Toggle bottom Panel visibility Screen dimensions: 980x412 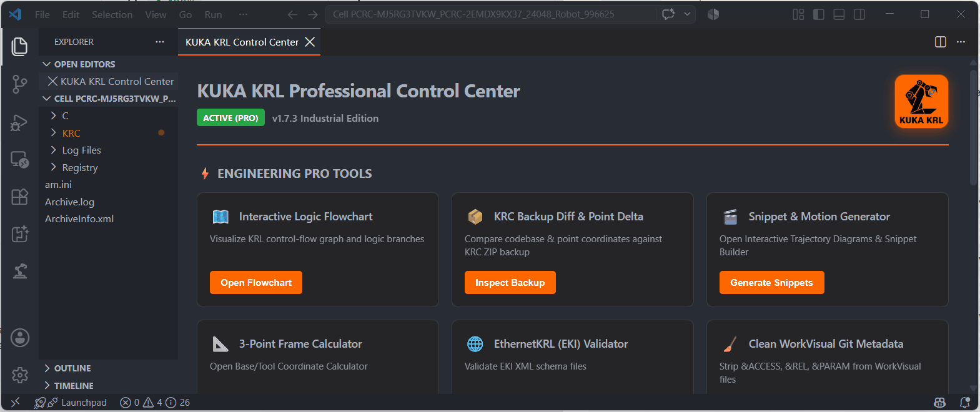click(x=839, y=14)
